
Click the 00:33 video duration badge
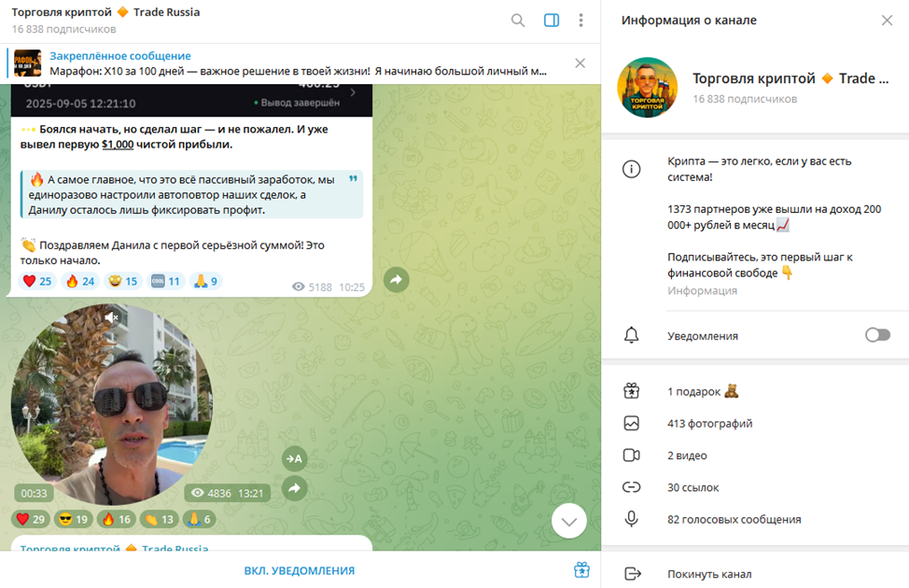34,494
